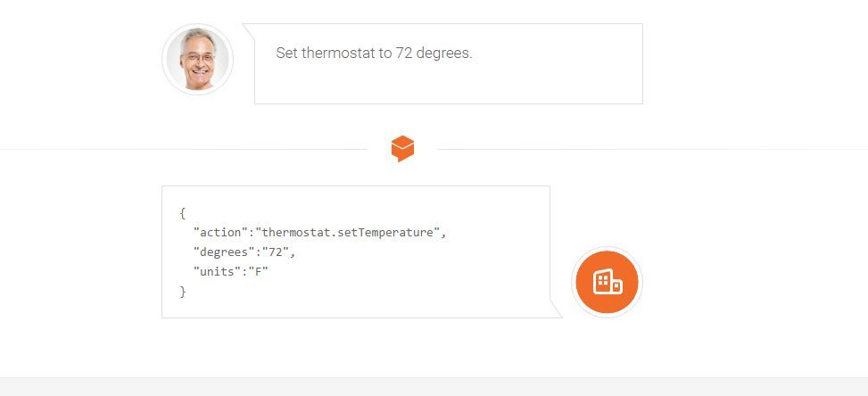Click the number 72 in user message
868x396 pixels.
(403, 54)
